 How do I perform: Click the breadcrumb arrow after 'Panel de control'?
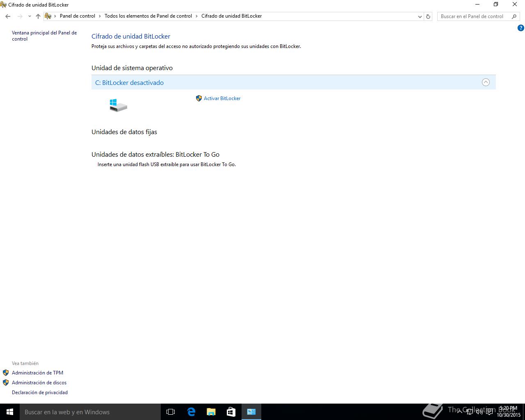100,16
